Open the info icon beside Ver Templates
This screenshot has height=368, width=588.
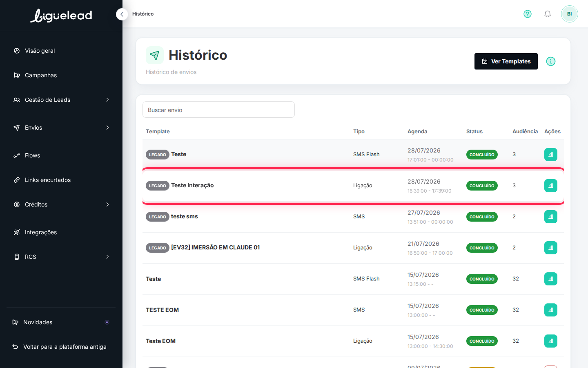pos(551,61)
